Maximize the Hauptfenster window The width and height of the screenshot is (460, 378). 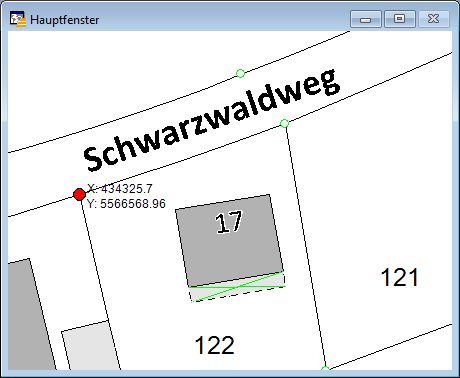(x=400, y=19)
